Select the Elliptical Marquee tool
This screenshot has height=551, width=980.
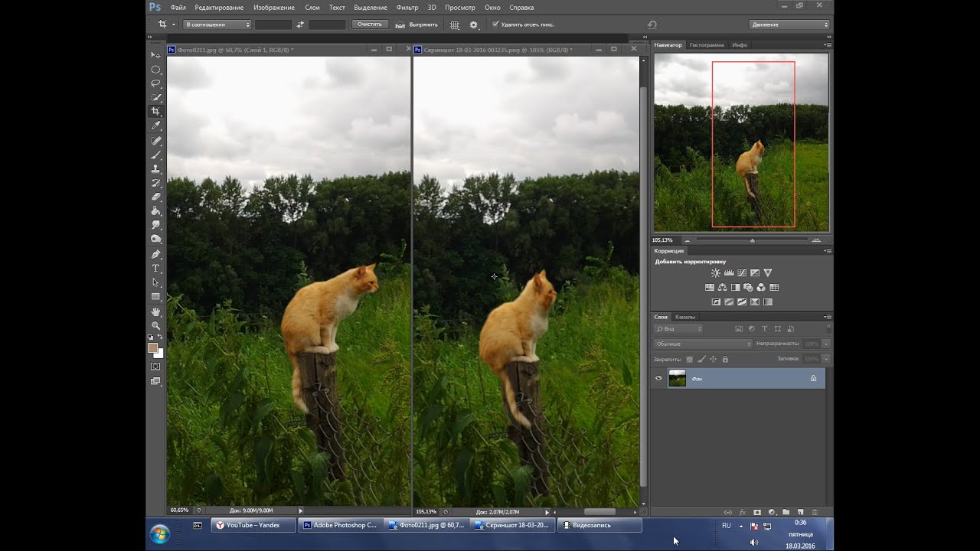[x=155, y=70]
